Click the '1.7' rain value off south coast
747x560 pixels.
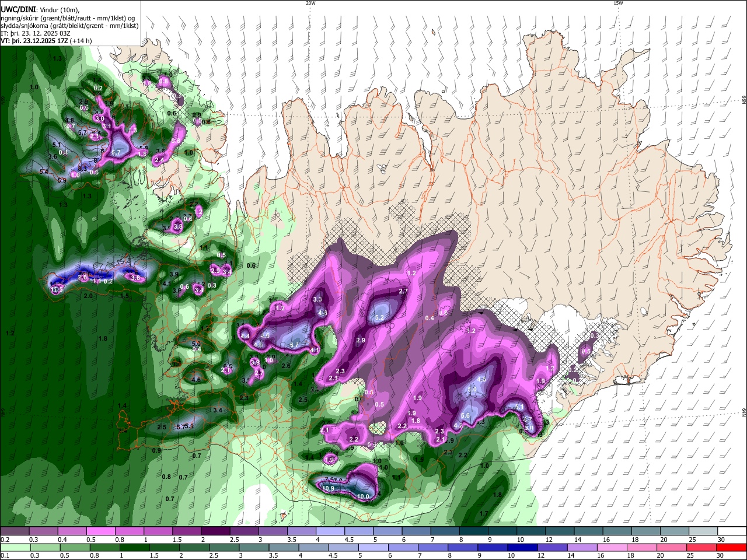[484, 513]
